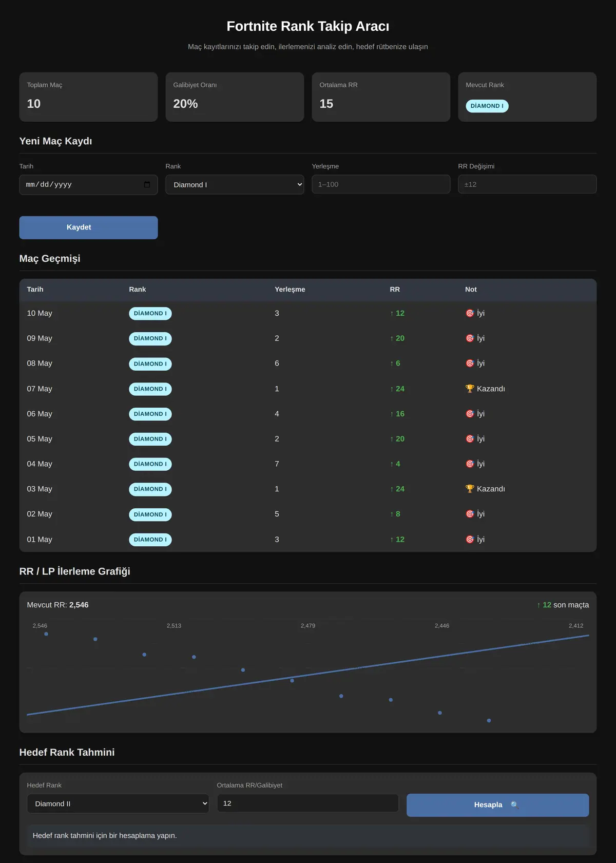Click the trophy icon in 03 May row
616x863 pixels.
(470, 489)
